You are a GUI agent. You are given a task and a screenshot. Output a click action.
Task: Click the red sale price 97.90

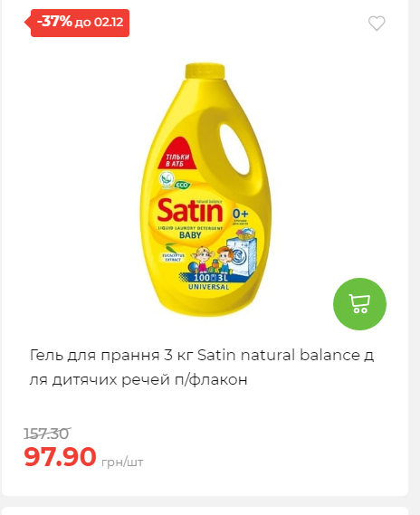coord(60,456)
